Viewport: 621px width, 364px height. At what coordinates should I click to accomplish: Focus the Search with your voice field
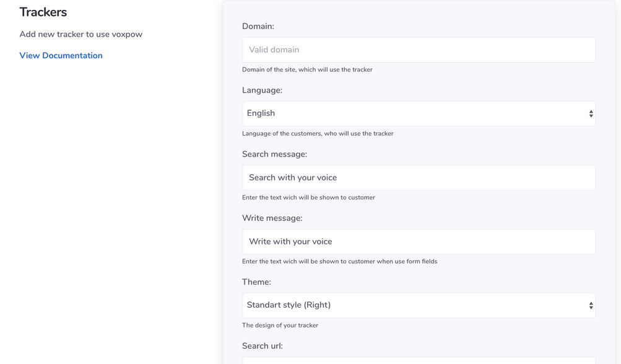pos(419,178)
